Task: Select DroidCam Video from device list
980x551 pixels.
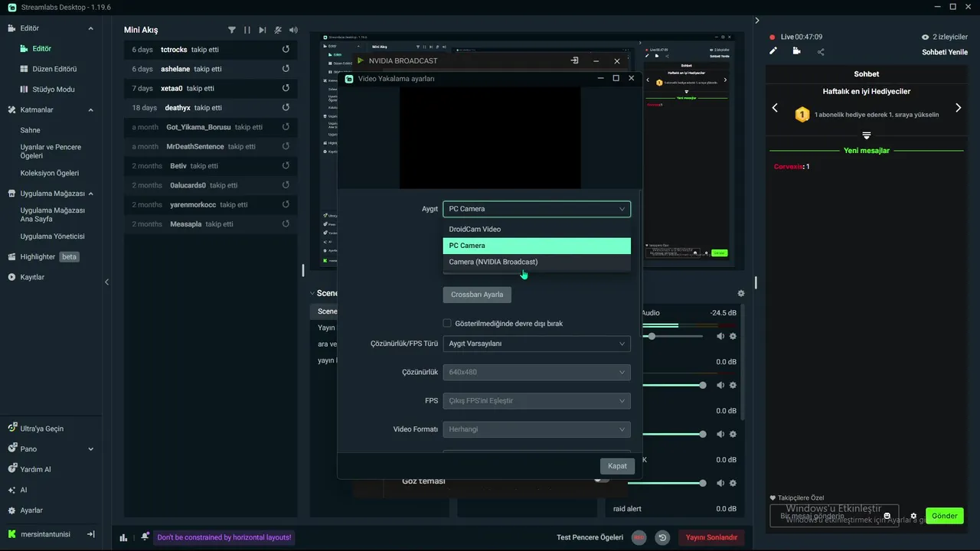Action: click(537, 229)
